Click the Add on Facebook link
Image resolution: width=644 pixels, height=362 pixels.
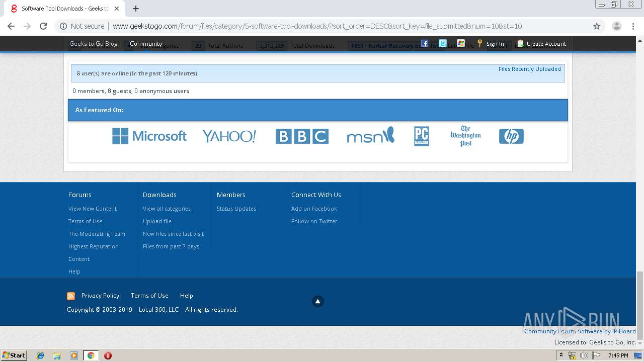coord(314,209)
